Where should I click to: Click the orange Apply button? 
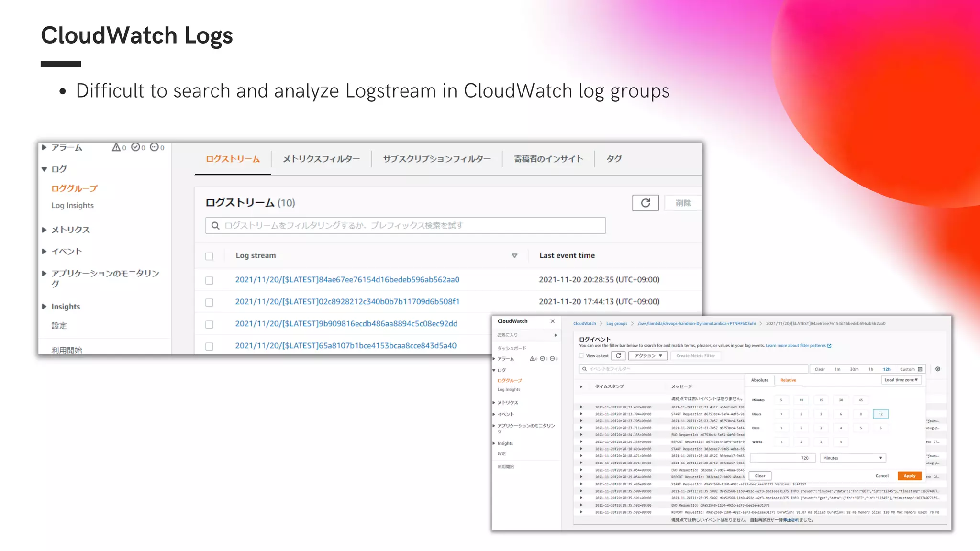(x=910, y=475)
